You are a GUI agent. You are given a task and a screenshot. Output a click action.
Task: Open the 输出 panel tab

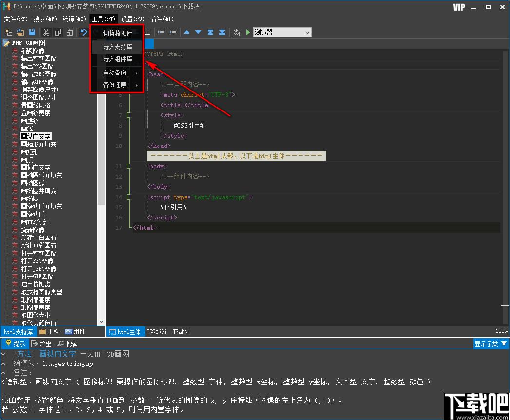coord(41,344)
